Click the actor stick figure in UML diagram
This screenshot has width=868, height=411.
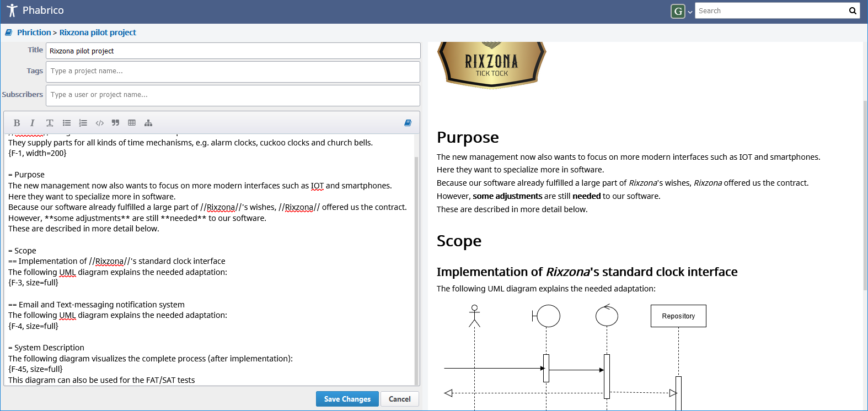pos(474,316)
